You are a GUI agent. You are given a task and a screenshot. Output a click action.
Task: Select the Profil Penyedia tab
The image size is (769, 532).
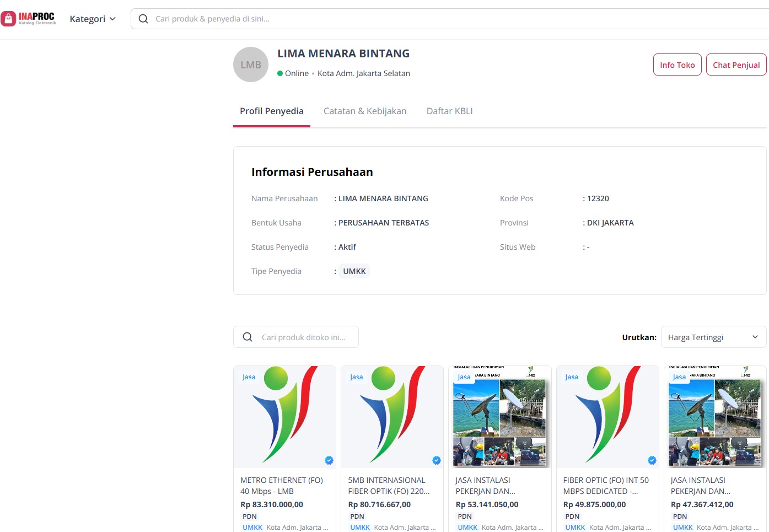[272, 111]
